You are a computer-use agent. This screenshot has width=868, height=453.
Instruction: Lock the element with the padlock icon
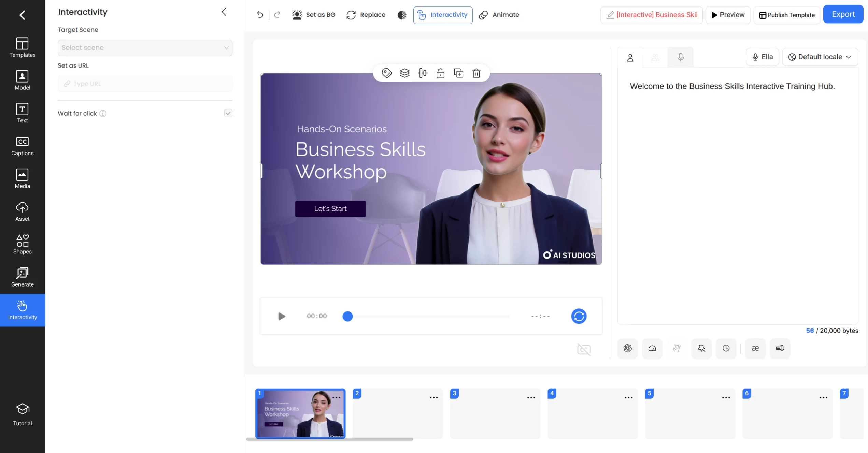coord(440,73)
